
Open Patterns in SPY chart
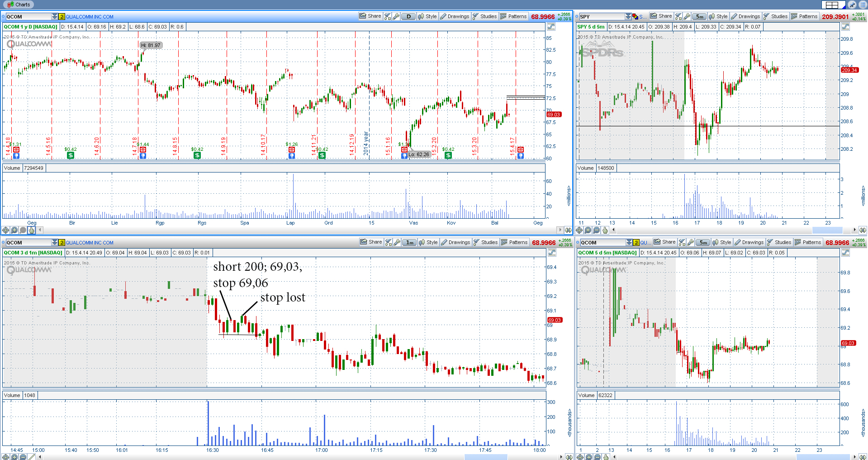pos(804,16)
